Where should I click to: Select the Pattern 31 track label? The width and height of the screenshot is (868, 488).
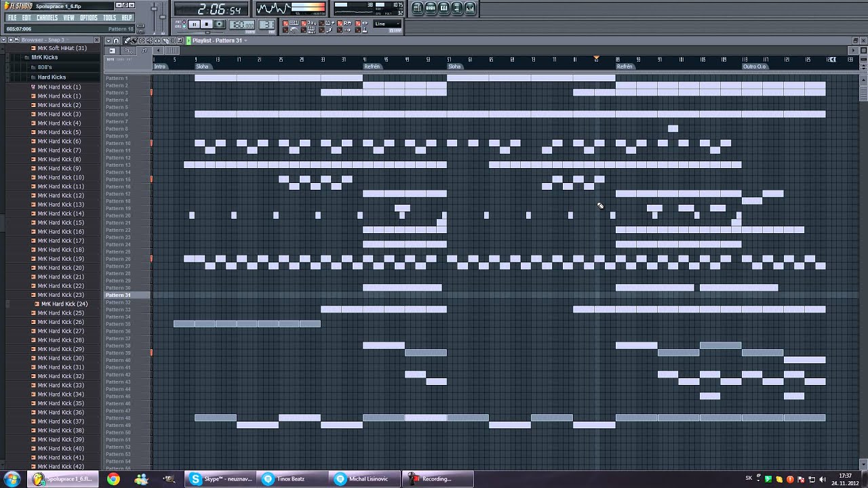127,296
